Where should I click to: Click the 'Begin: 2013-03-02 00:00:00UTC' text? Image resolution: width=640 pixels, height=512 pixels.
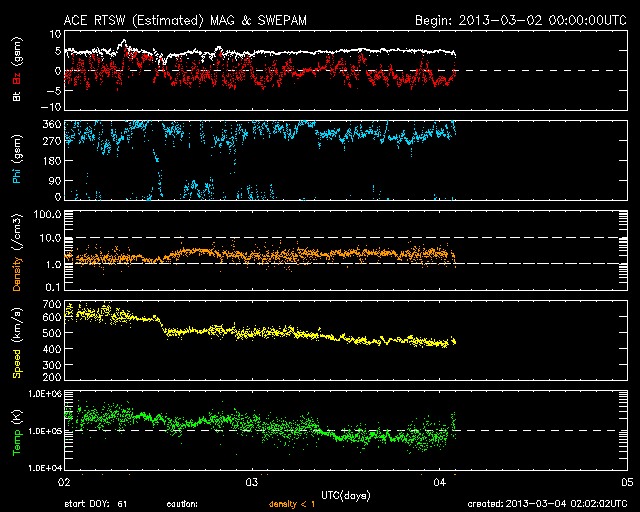click(521, 20)
